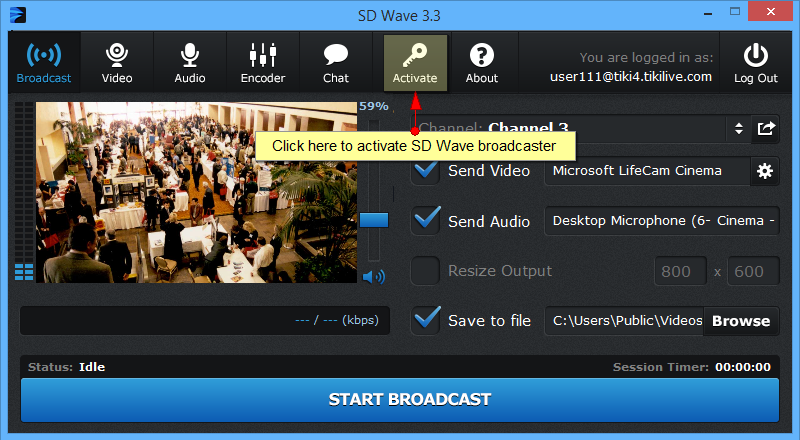This screenshot has width=800, height=440.
Task: Click the Browse button
Action: (x=741, y=321)
